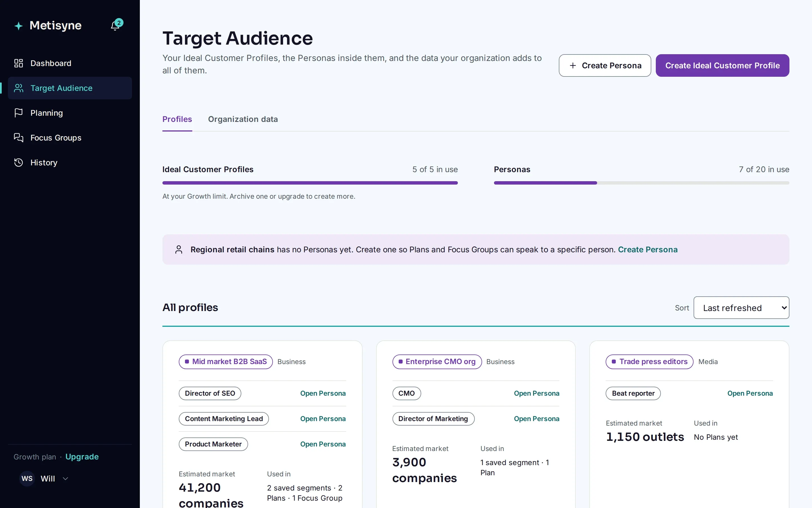The height and width of the screenshot is (508, 812).
Task: Open Persona for Director of Marketing
Action: pos(537,419)
